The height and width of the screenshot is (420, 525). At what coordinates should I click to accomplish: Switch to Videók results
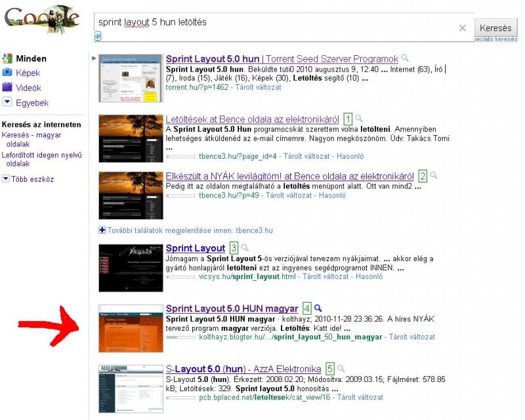pyautogui.click(x=28, y=88)
